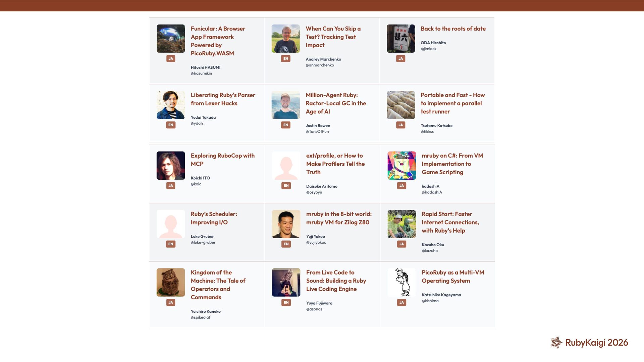The width and height of the screenshot is (644, 362).
Task: Click the EN badge under Andrey Marchenko's avatar
Action: [x=286, y=59]
